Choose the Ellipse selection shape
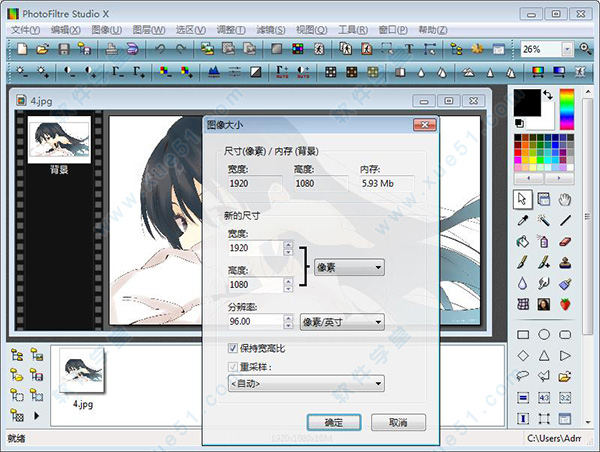The width and height of the screenshot is (600, 452). [x=544, y=335]
